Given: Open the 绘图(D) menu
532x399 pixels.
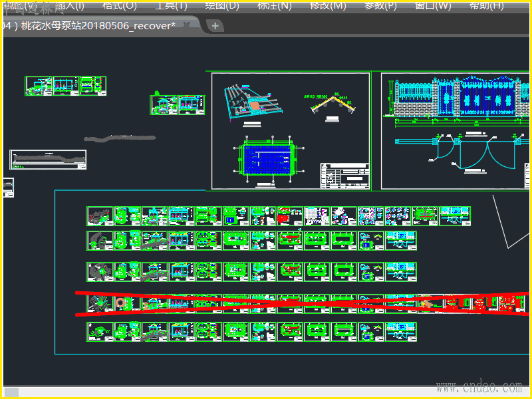Looking at the screenshot, I should tap(222, 5).
